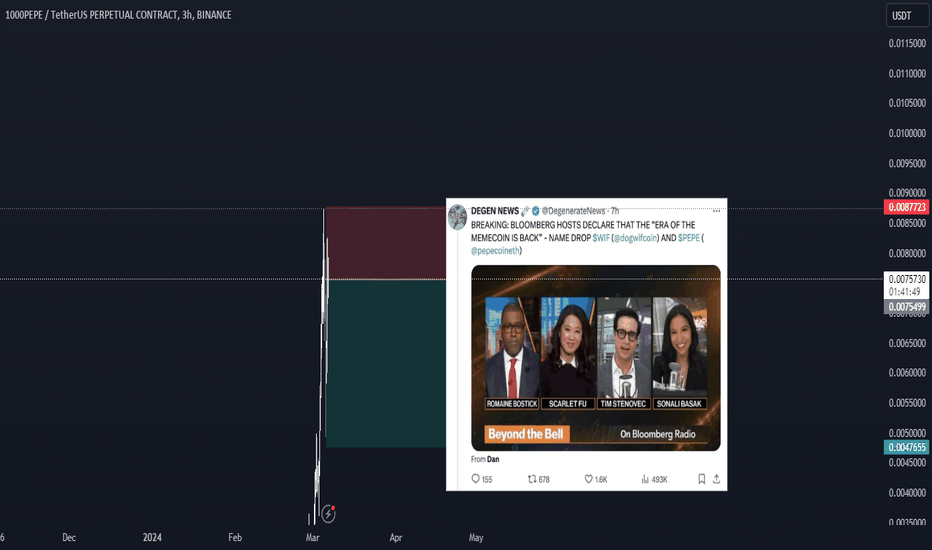Click the $WIF cashtag link
The width and height of the screenshot is (932, 550).
click(601, 238)
